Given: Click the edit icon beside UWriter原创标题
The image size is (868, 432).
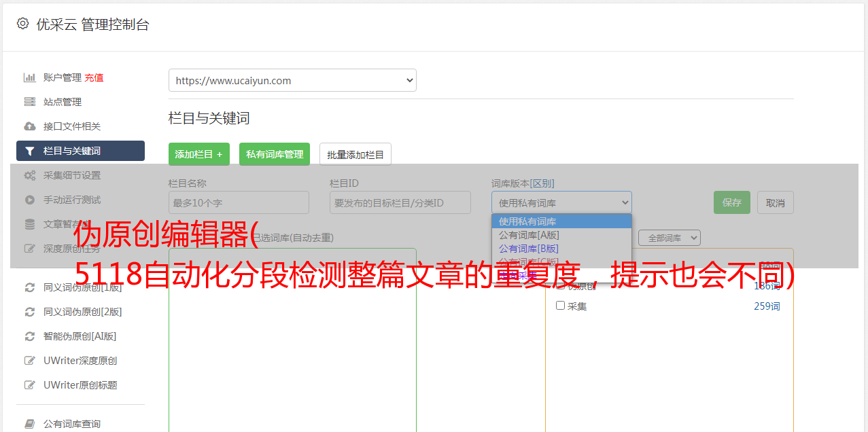Looking at the screenshot, I should tap(30, 385).
